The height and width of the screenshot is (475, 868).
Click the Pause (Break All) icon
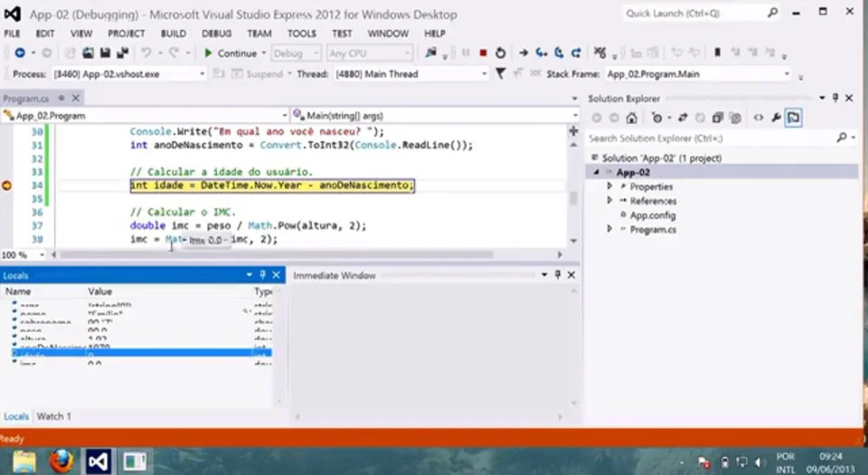coord(466,53)
